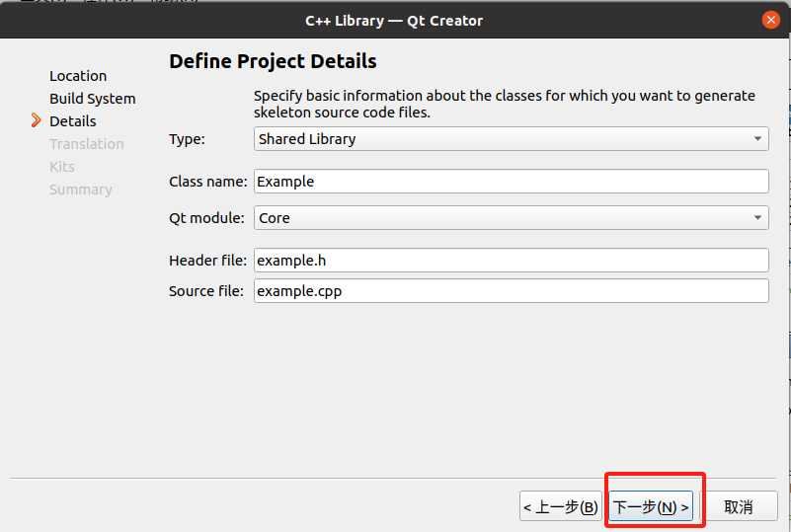Click the greyed Summary step
791x532 pixels.
point(81,190)
